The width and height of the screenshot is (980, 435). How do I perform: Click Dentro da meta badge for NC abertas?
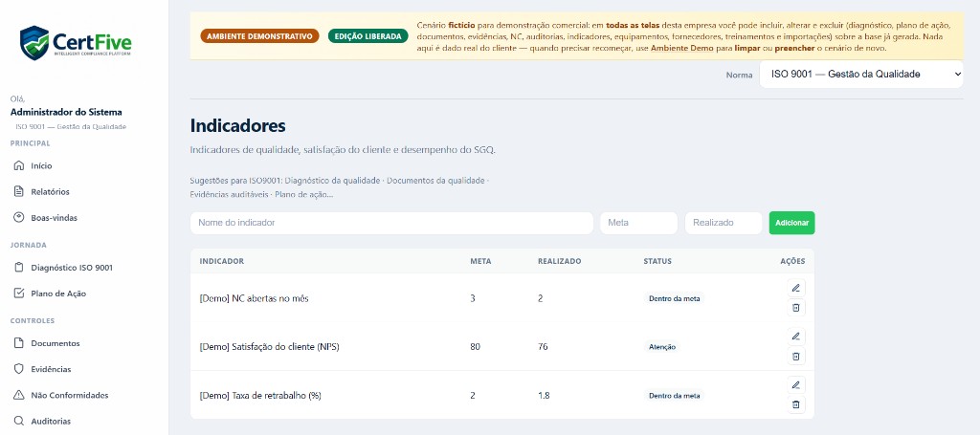[675, 298]
